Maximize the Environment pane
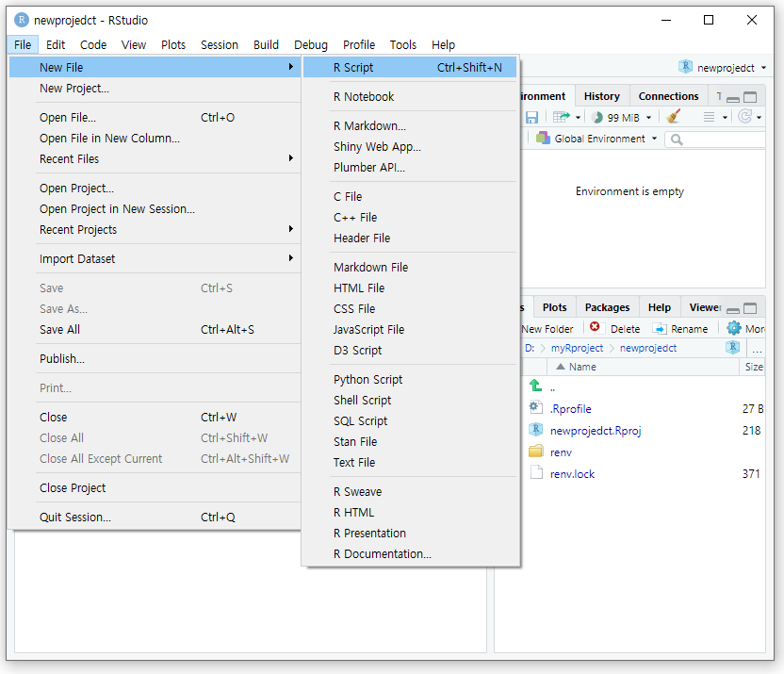784x674 pixels. click(x=750, y=97)
